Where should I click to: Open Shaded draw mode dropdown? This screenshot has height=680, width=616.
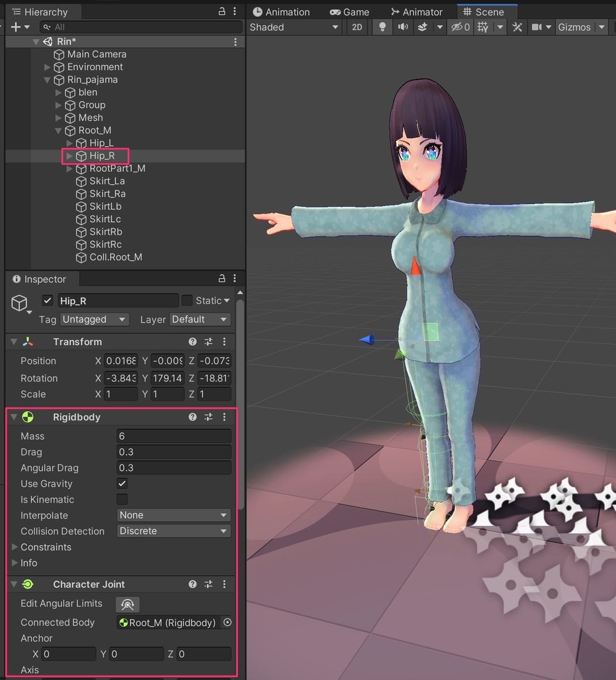point(294,27)
